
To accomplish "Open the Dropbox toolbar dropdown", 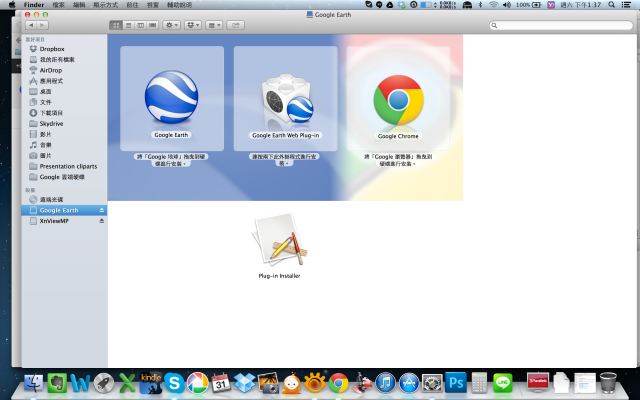I will tap(193, 25).
